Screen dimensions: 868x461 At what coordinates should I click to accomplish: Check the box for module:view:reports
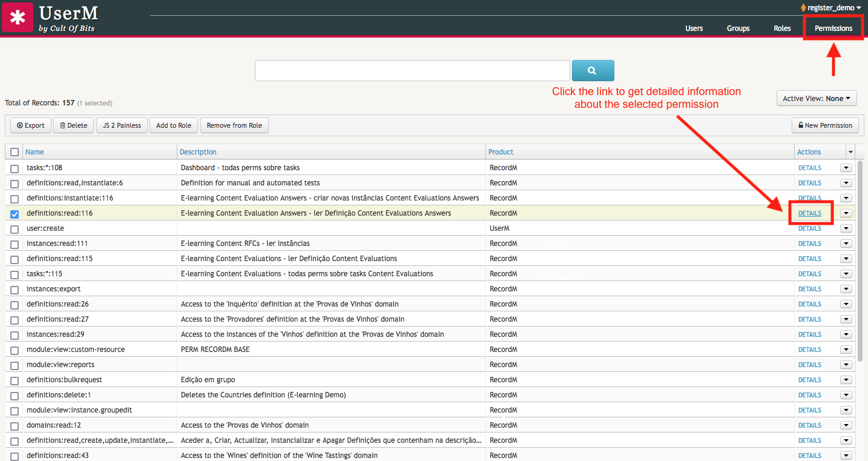click(15, 365)
